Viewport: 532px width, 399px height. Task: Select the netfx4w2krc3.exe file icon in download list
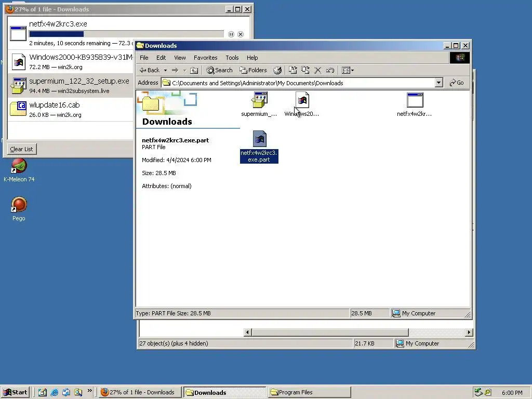point(18,33)
